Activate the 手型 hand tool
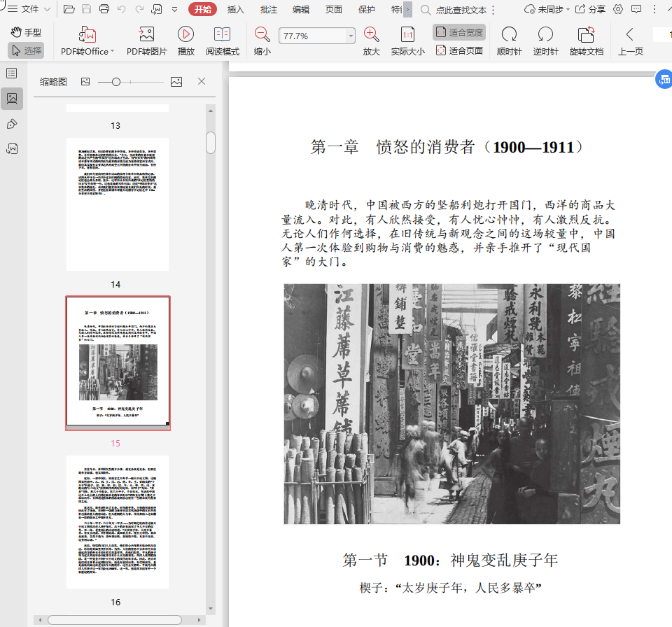This screenshot has height=627, width=672. (26, 32)
